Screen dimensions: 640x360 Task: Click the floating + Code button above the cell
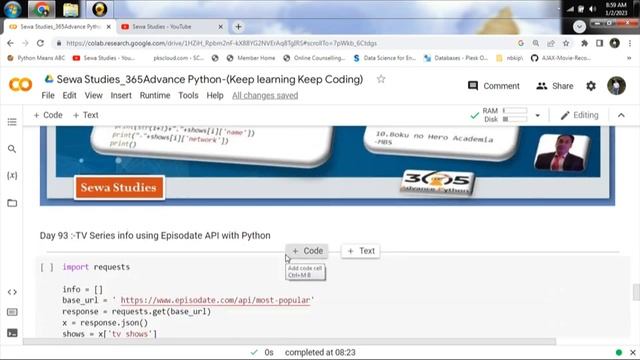(x=307, y=251)
